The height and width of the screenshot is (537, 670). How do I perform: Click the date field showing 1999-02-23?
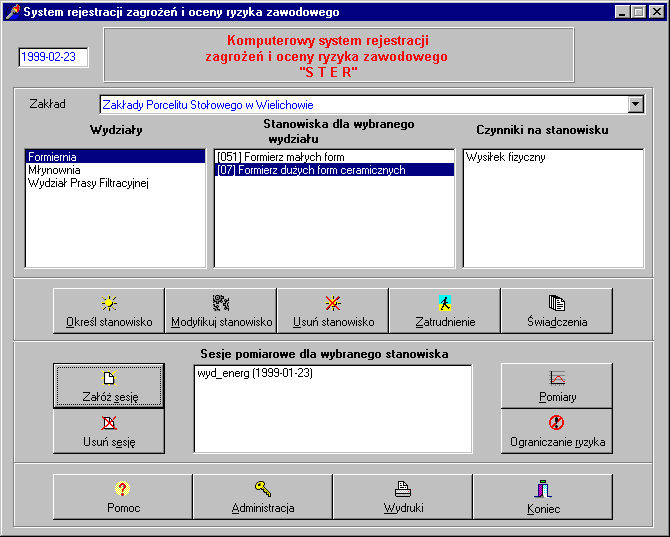pos(53,58)
